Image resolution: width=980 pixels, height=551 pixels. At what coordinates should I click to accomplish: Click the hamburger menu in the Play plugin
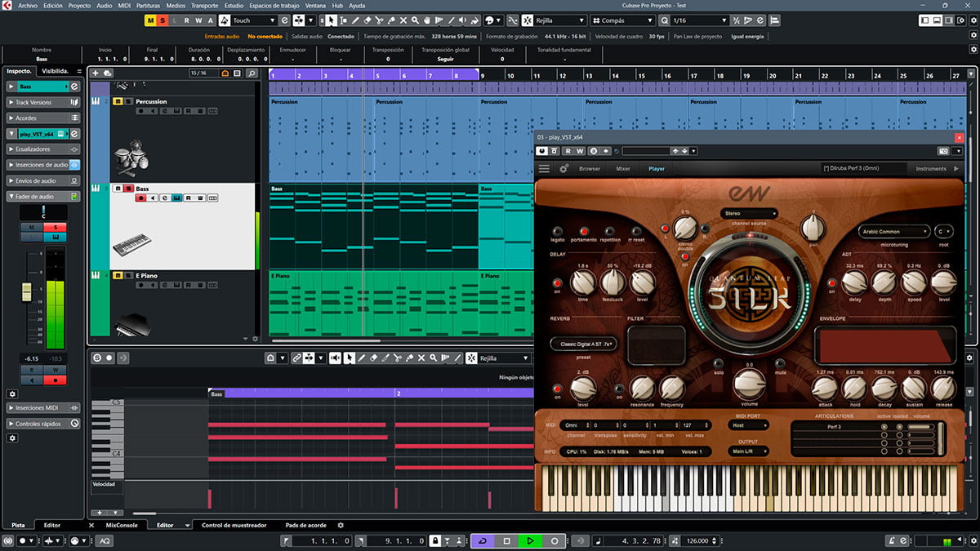(544, 169)
